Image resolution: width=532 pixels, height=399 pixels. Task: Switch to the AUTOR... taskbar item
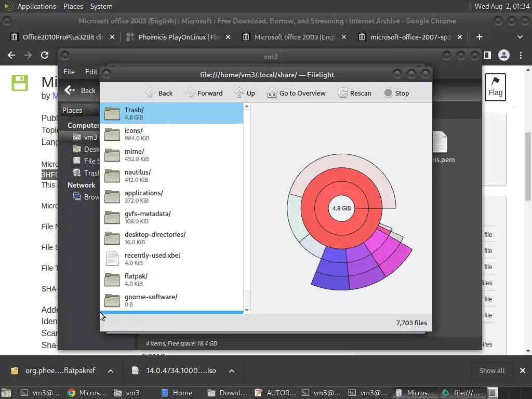pos(275,393)
